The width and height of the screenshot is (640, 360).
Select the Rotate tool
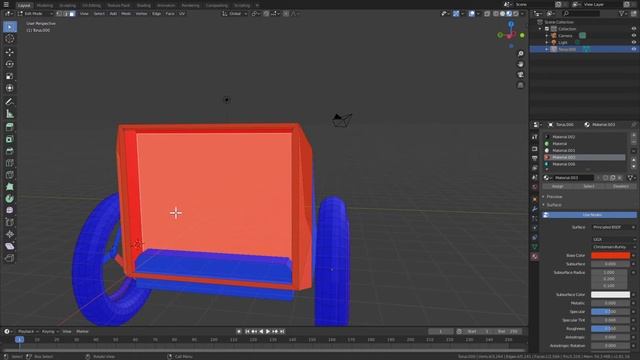pos(10,64)
